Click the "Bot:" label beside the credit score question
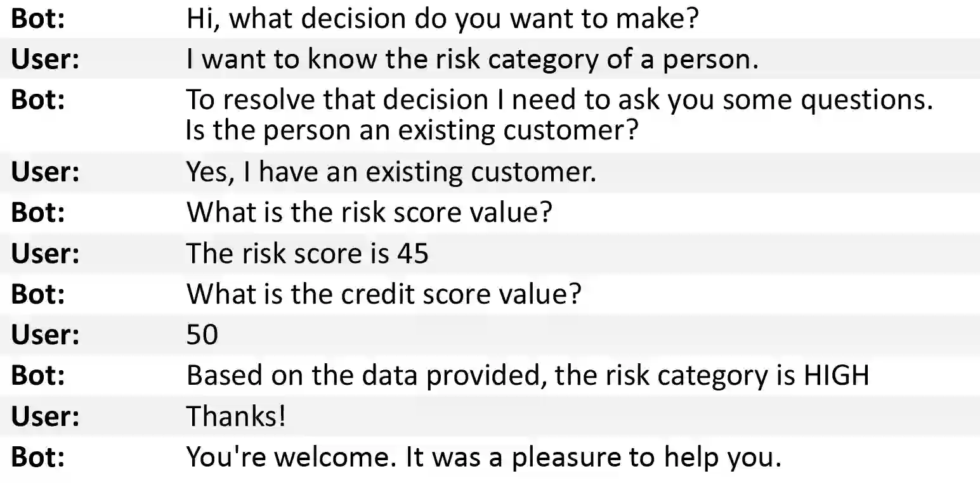 click(x=38, y=294)
